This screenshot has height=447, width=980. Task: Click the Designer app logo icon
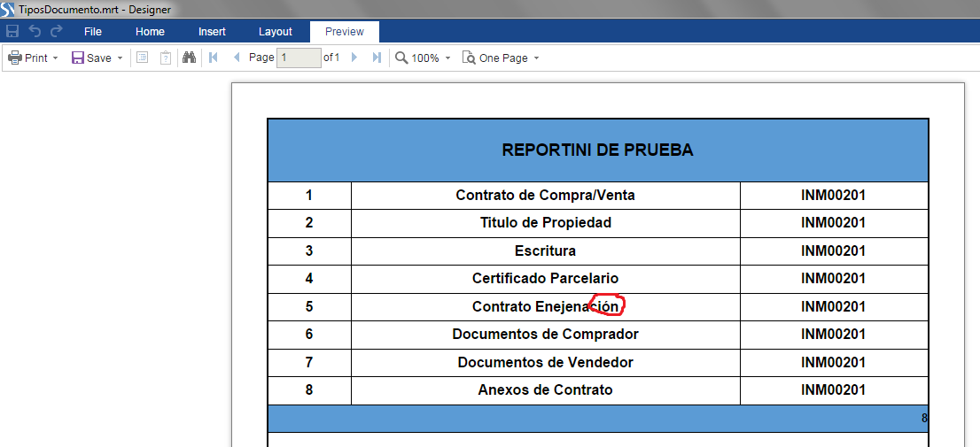point(8,10)
